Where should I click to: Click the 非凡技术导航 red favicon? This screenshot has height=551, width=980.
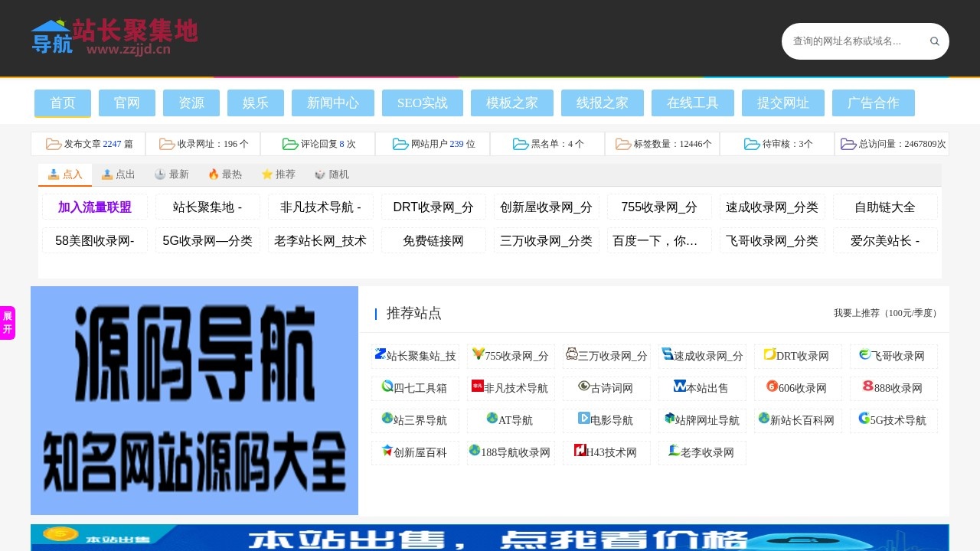click(x=478, y=386)
